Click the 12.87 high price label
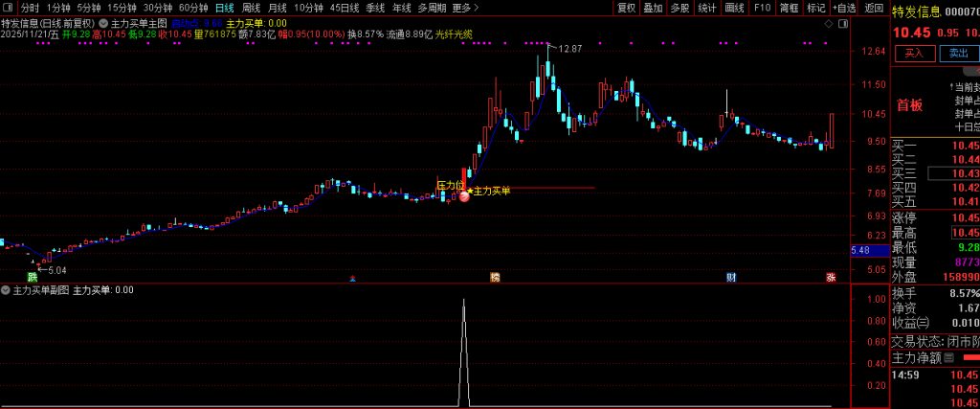The height and width of the screenshot is (409, 980). coord(570,49)
